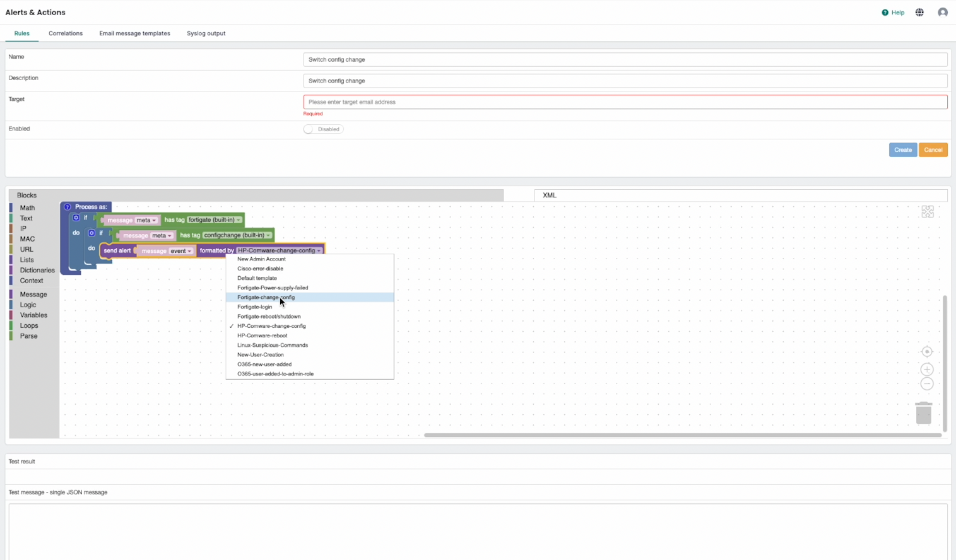
Task: Open the Math block category
Action: 27,208
